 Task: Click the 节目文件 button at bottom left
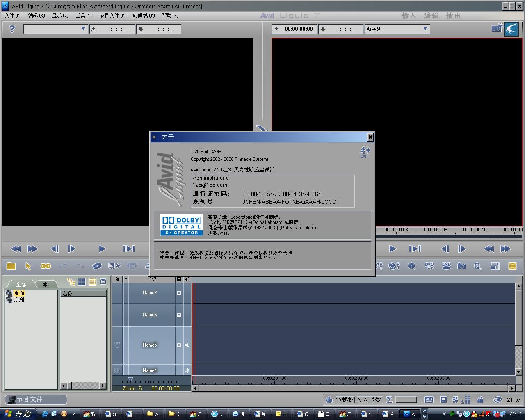pos(36,399)
